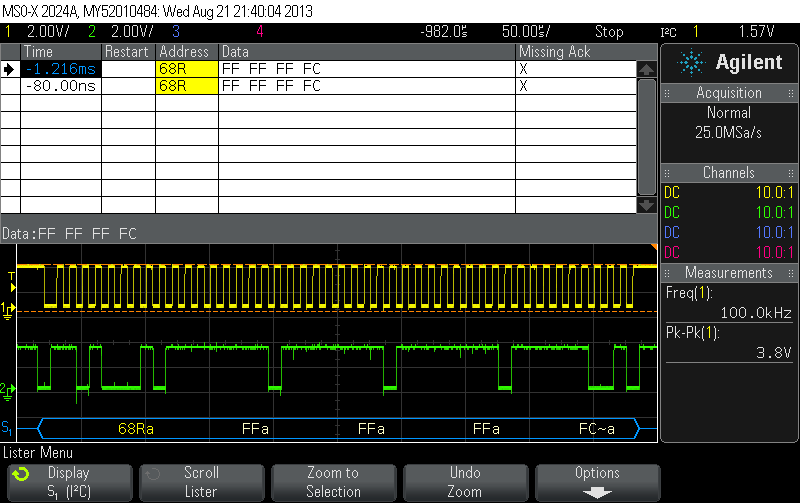Select the lister row at -1.216ms
This screenshot has width=800, height=503.
pyautogui.click(x=318, y=69)
